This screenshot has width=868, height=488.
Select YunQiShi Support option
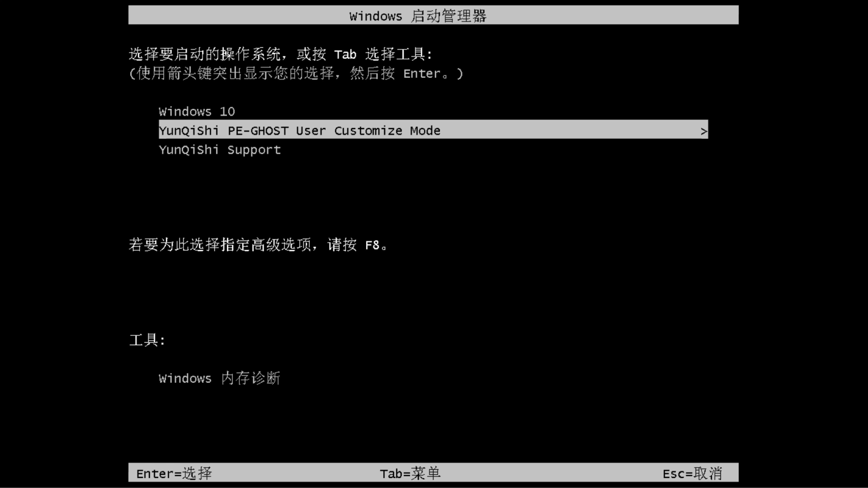click(219, 150)
